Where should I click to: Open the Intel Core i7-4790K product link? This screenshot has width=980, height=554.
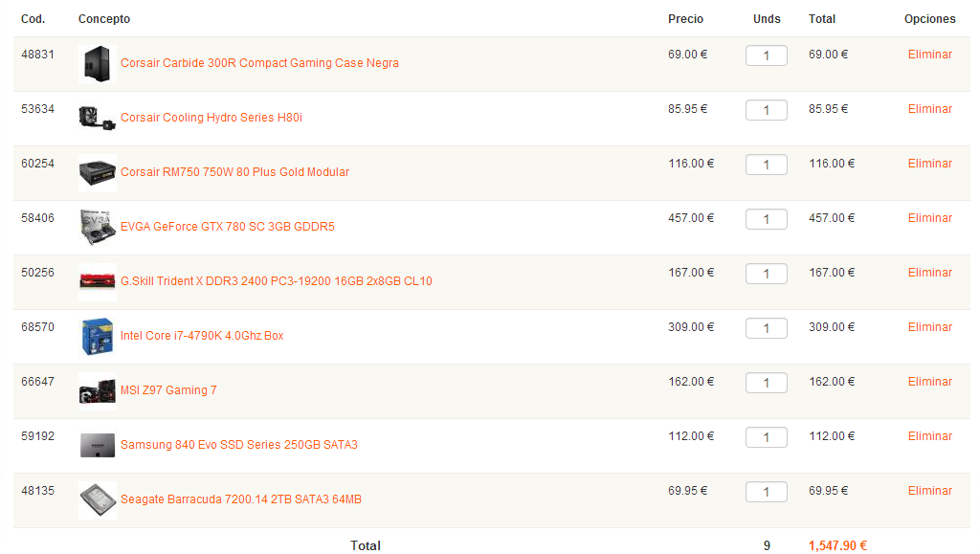202,336
